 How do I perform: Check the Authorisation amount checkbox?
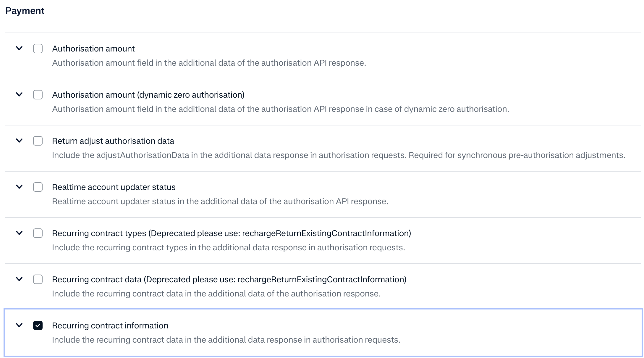(38, 49)
